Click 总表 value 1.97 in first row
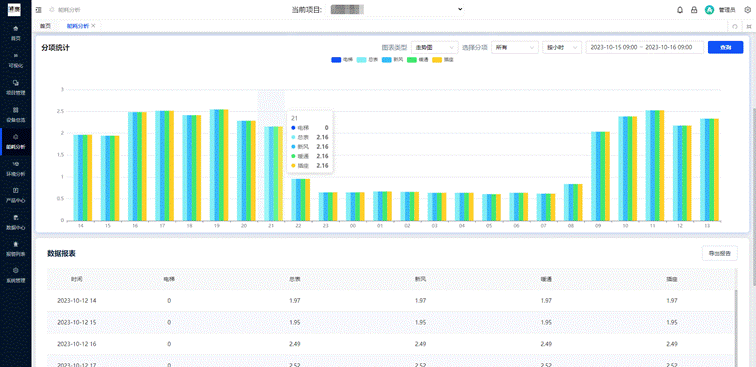 click(295, 300)
